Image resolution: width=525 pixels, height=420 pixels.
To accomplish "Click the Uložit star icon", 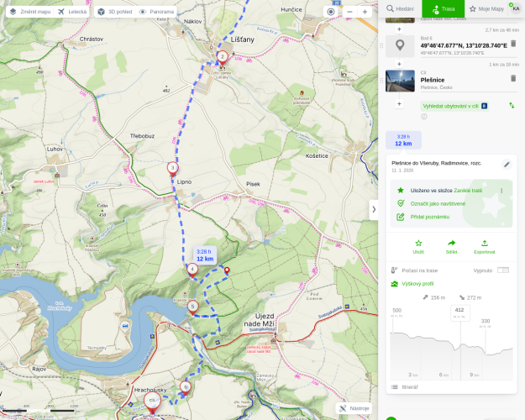I will tap(418, 243).
